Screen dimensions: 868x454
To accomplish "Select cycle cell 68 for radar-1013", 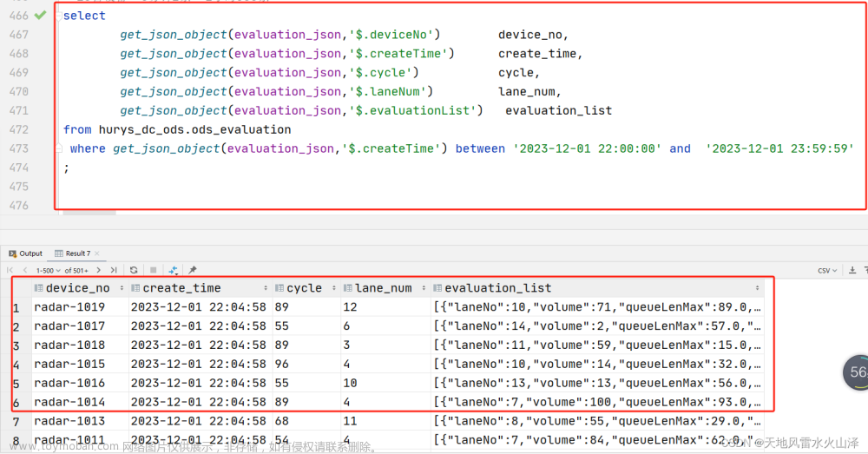I will [x=306, y=421].
